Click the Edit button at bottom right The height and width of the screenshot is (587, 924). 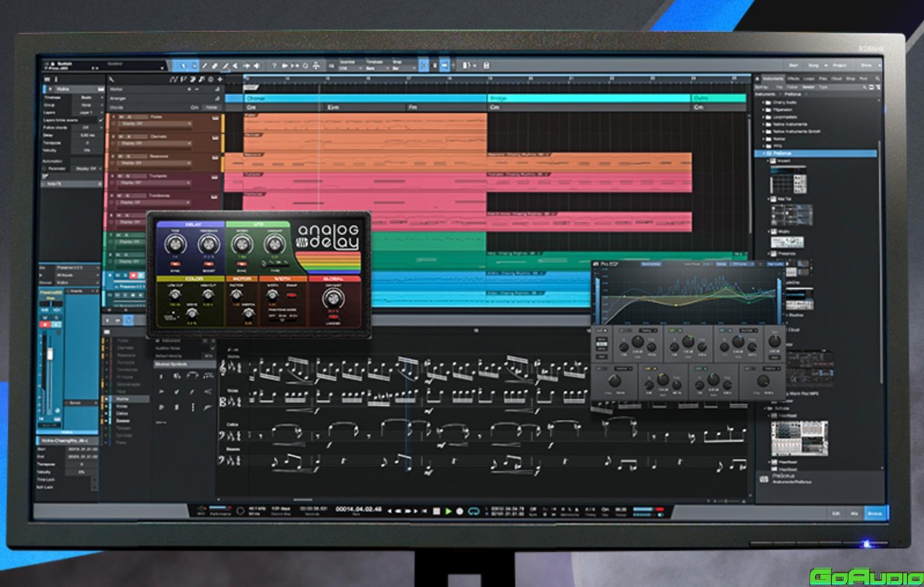pos(836,514)
